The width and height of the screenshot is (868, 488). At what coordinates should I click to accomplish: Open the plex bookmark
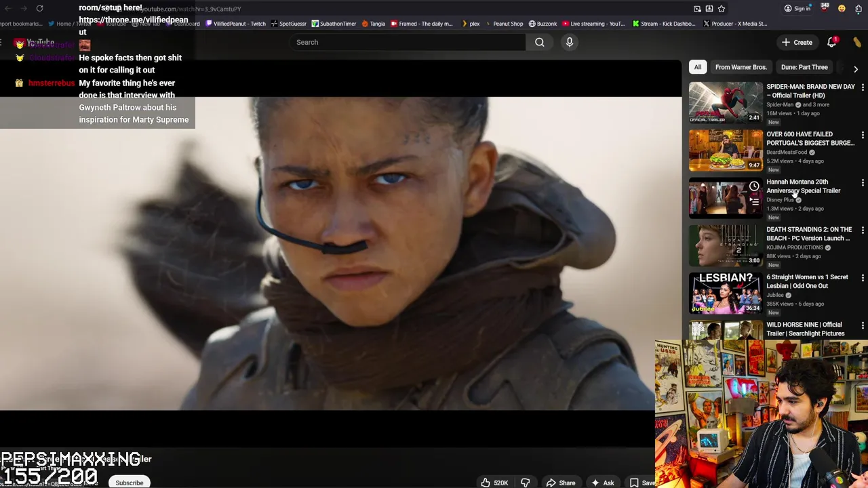click(x=470, y=24)
